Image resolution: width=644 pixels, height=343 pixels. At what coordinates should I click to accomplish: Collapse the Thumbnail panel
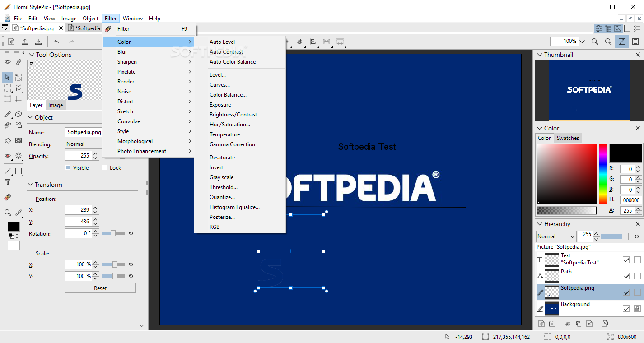click(x=539, y=55)
